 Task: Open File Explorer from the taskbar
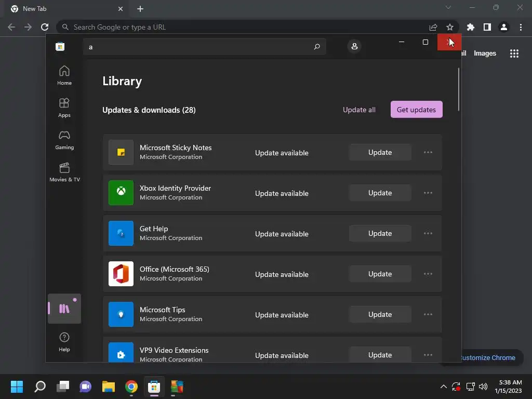click(109, 387)
